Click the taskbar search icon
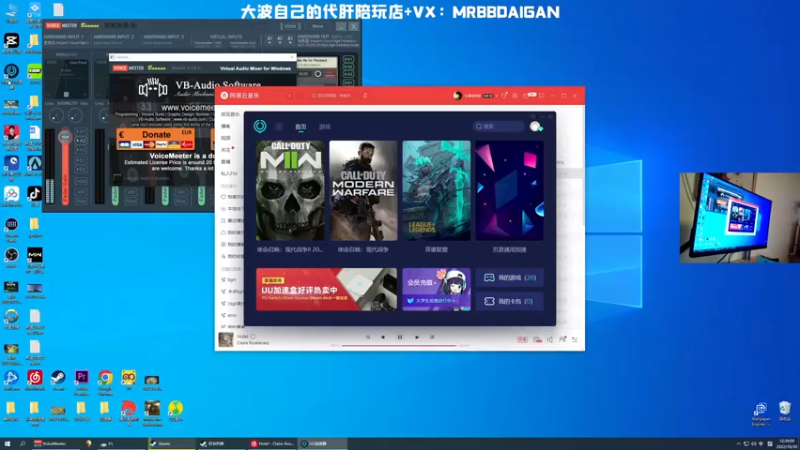Screen dimensions: 800x450 click(x=22, y=443)
